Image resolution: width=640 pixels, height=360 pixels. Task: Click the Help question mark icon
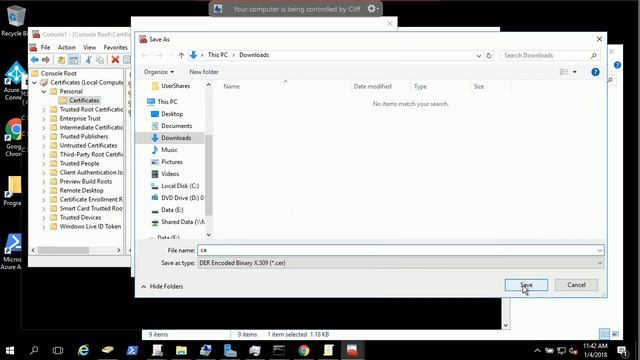[x=595, y=72]
